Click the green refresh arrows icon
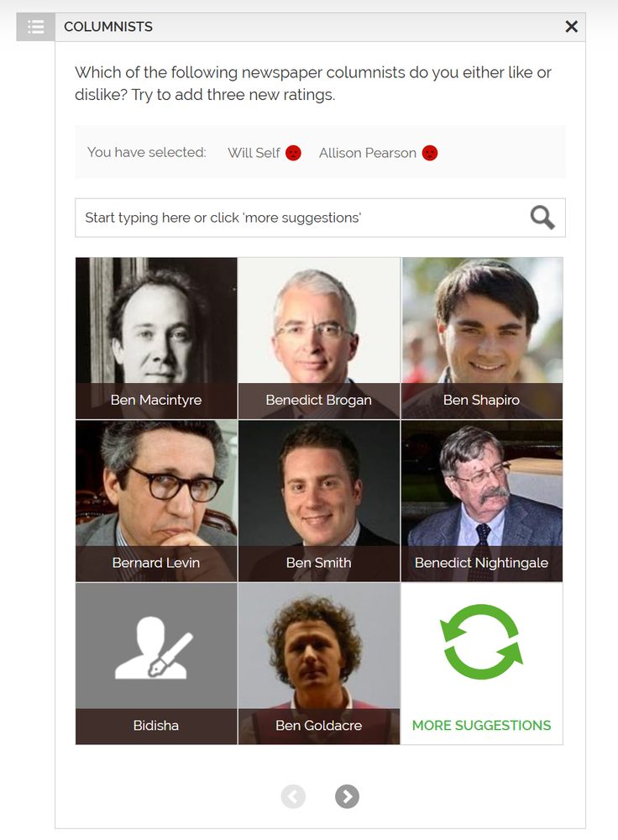The width and height of the screenshot is (618, 840). [481, 642]
